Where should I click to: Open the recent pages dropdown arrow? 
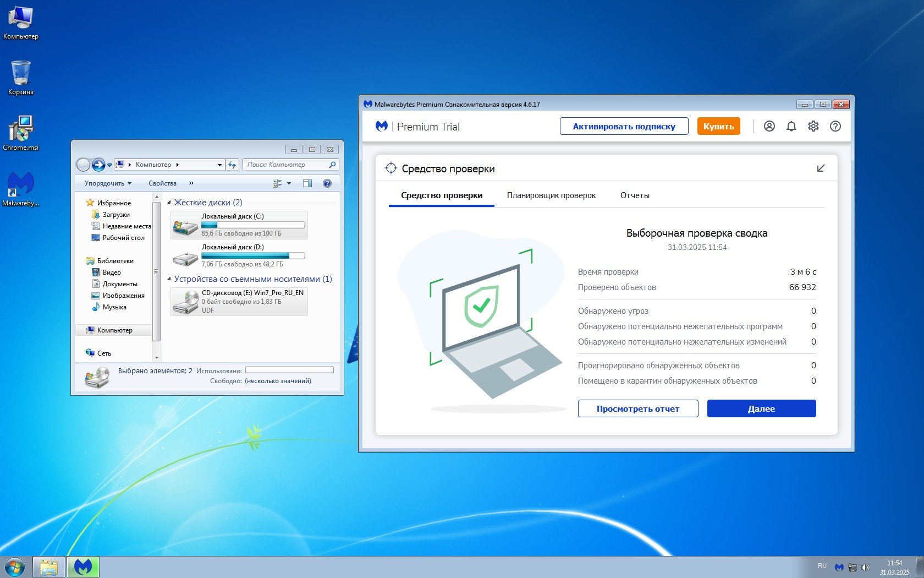109,165
